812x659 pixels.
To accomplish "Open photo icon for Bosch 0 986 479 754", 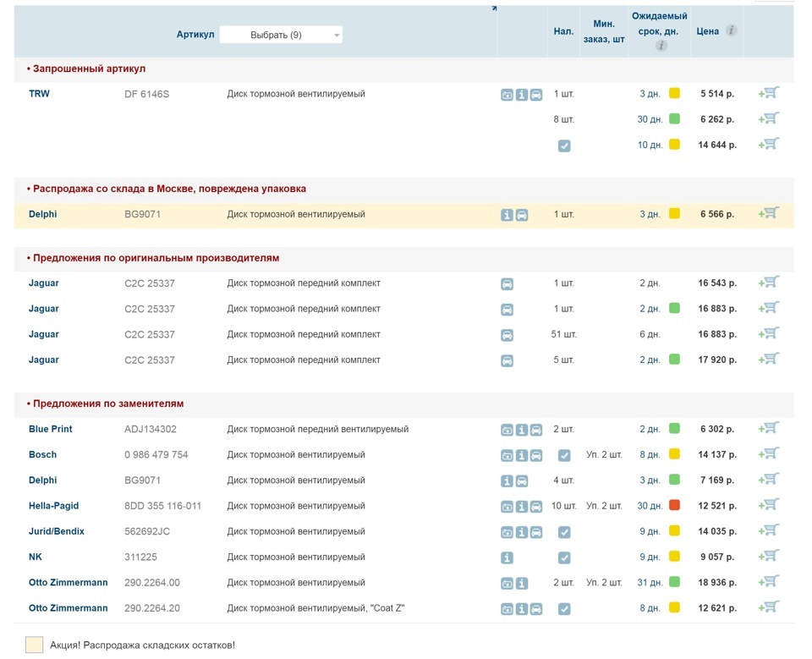I will [x=507, y=456].
